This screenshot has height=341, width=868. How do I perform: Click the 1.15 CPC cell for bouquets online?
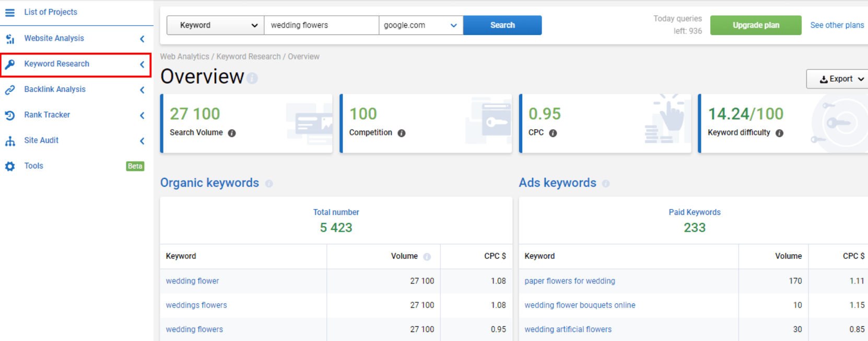pyautogui.click(x=857, y=305)
